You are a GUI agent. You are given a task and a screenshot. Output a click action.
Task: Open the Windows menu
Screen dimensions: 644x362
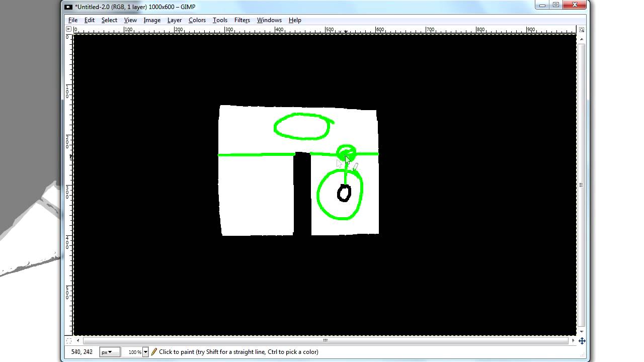[x=269, y=20]
